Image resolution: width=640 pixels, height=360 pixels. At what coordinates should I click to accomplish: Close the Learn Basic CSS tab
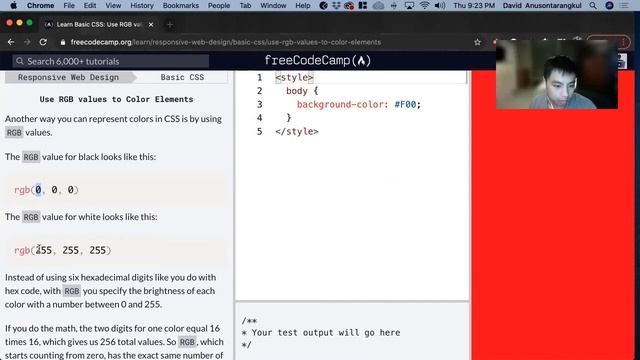(x=151, y=24)
